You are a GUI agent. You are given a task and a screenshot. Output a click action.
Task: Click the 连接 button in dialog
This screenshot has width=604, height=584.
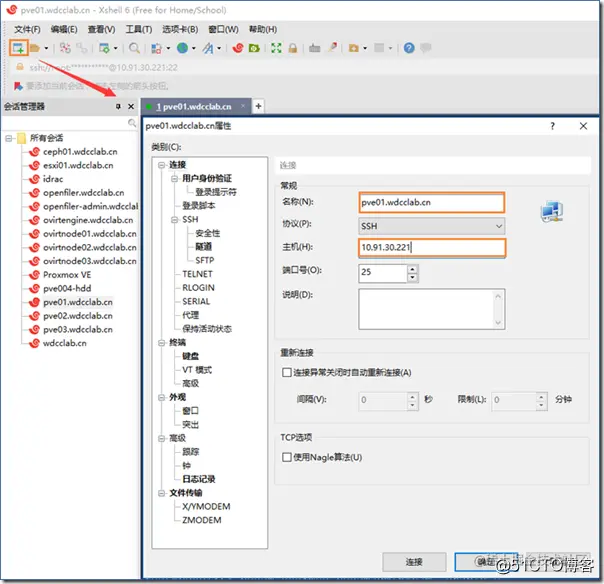(414, 562)
